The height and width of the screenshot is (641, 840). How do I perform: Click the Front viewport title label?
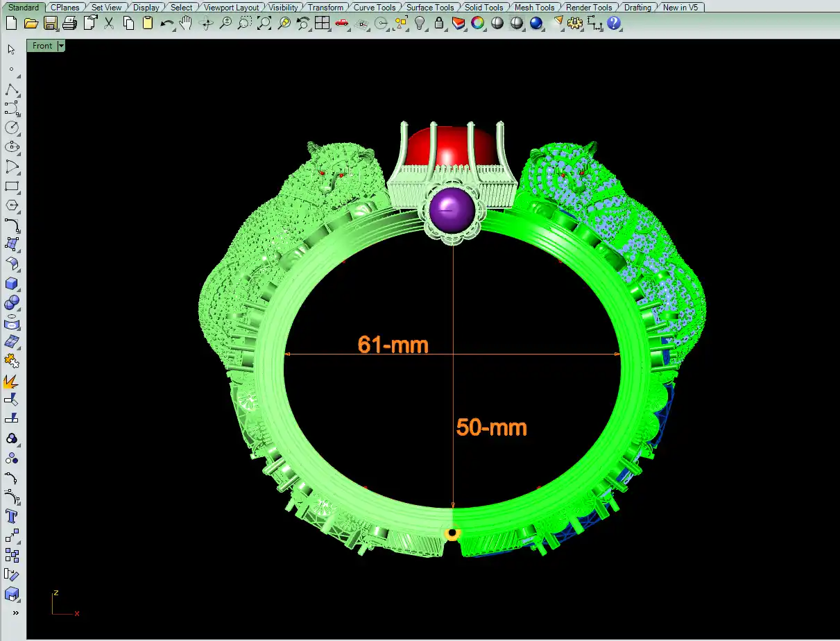[42, 46]
